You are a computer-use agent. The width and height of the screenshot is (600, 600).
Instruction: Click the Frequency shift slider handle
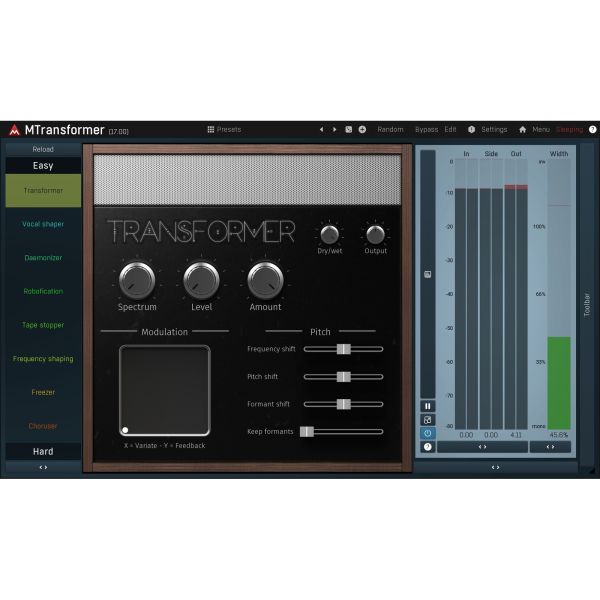coord(344,349)
